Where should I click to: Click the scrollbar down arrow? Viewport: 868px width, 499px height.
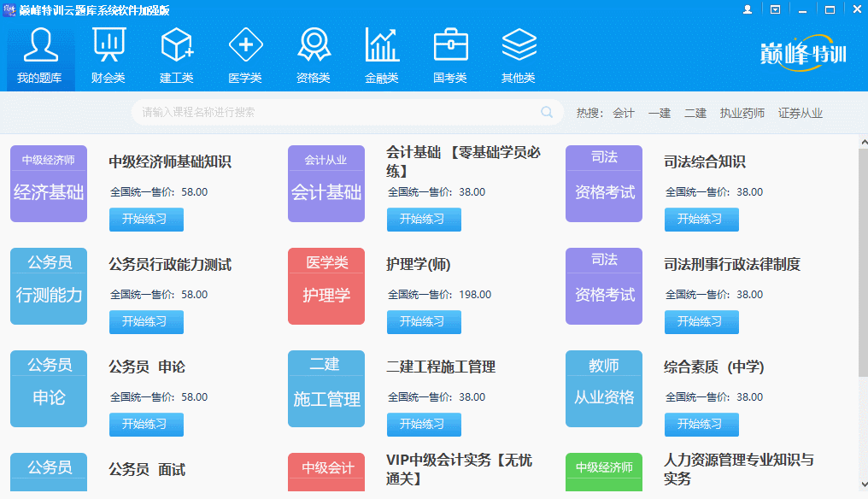[864, 484]
